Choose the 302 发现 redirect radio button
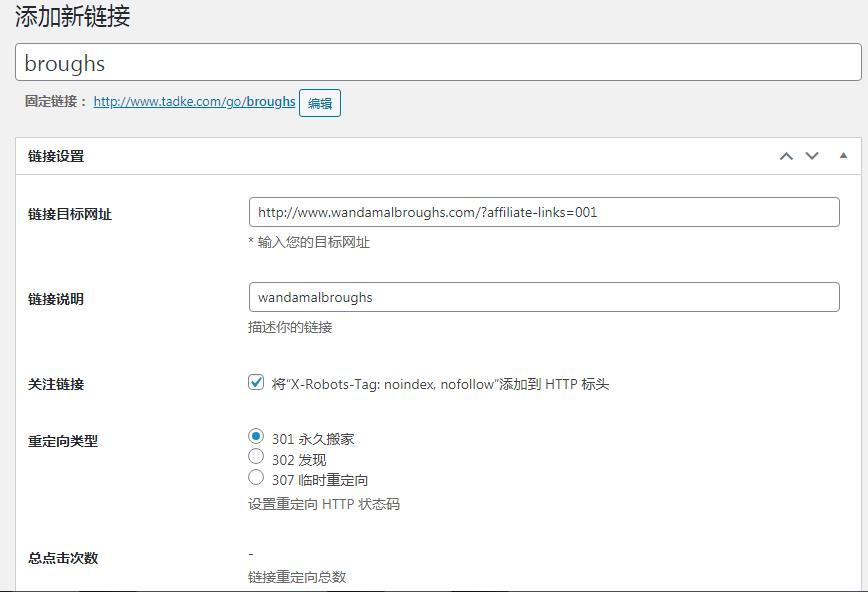This screenshot has height=592, width=868. click(x=256, y=457)
